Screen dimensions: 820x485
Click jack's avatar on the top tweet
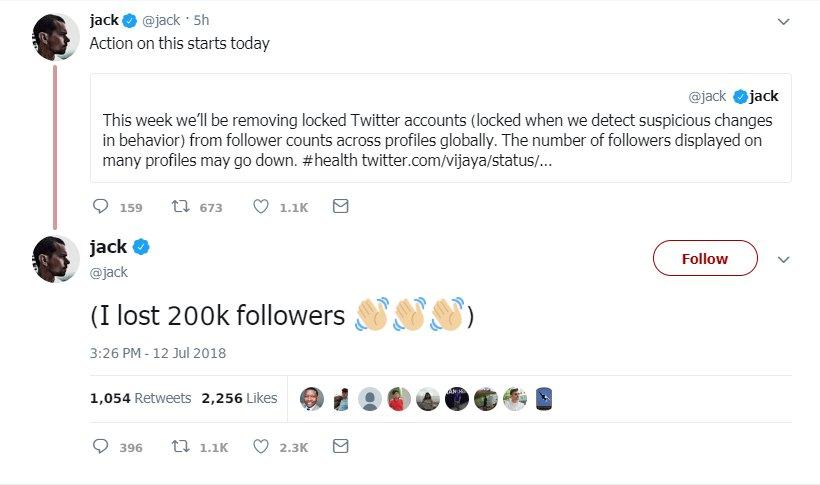tap(56, 38)
